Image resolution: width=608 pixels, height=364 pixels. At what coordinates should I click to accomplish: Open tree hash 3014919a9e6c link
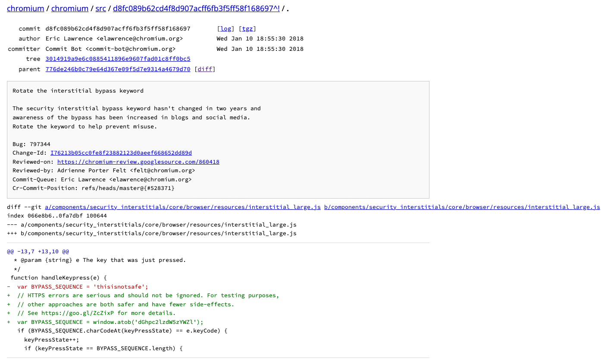[x=118, y=59]
